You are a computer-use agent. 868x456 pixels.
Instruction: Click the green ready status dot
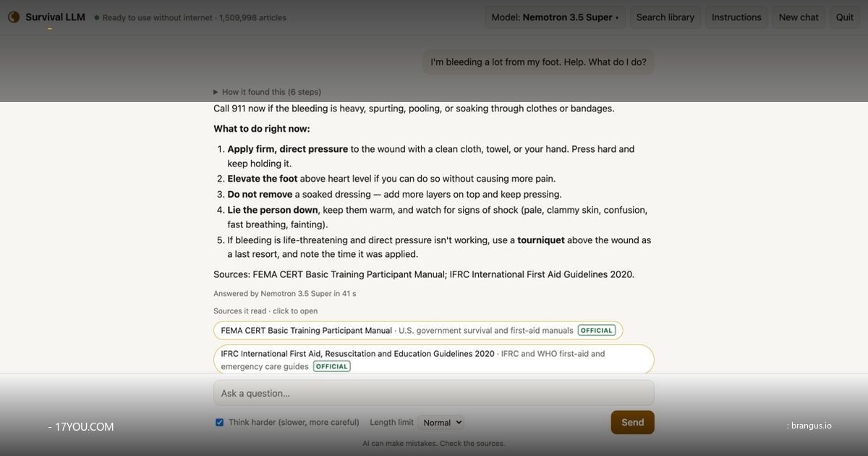(x=97, y=17)
